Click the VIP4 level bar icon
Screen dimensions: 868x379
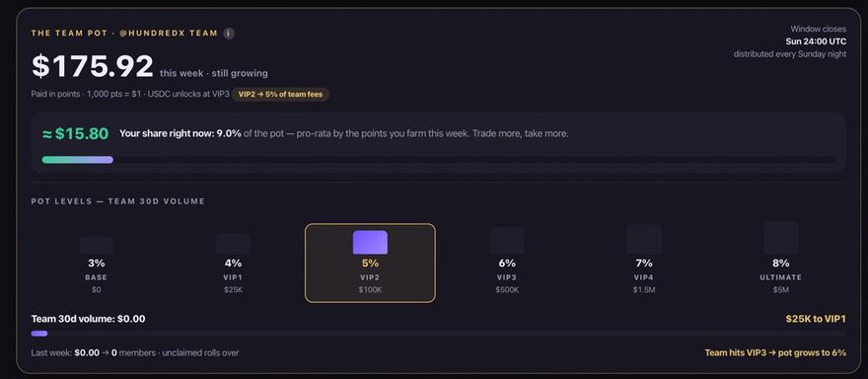point(644,240)
